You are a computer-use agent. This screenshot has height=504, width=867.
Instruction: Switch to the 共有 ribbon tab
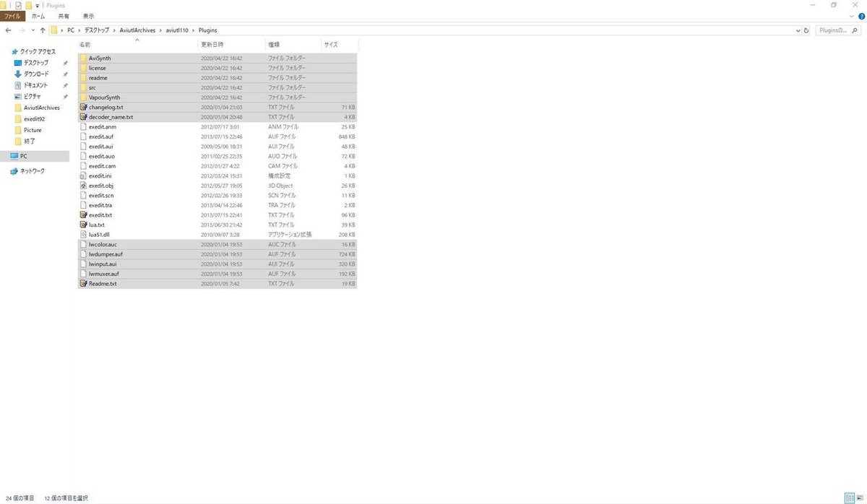(64, 16)
